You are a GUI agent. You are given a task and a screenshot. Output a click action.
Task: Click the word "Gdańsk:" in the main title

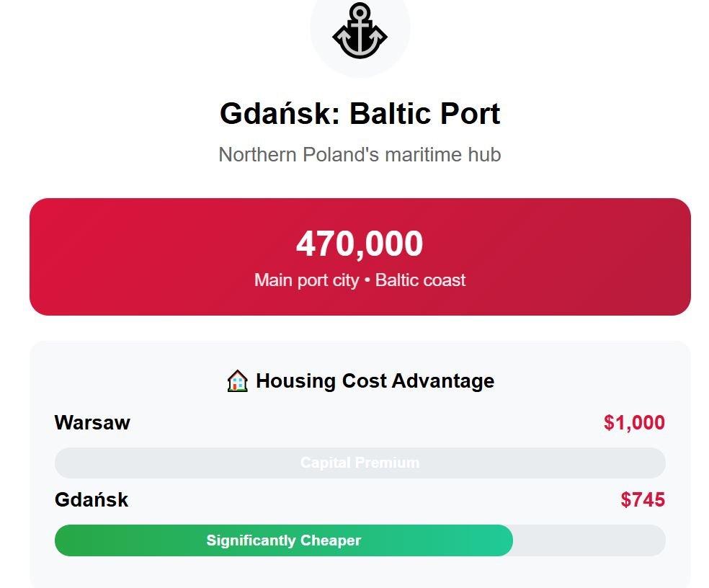pyautogui.click(x=280, y=114)
